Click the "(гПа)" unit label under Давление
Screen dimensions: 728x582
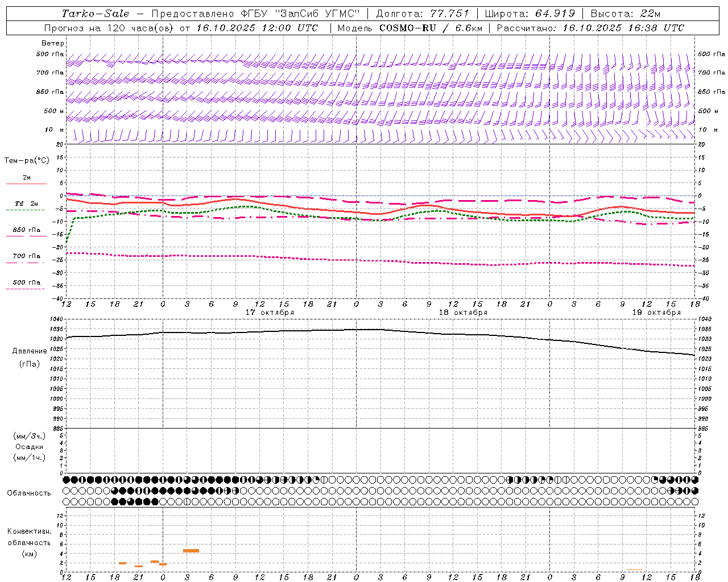(30, 364)
